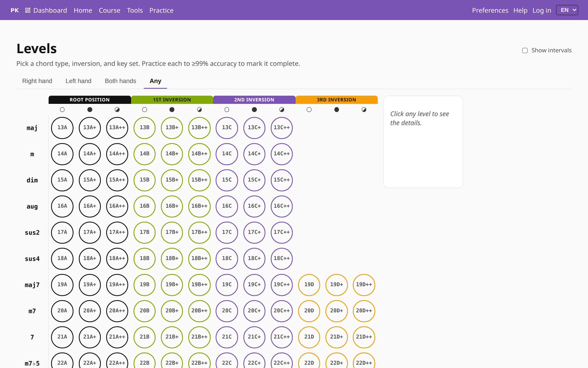588x368 pixels.
Task: Open the Course nav link
Action: pos(110,10)
